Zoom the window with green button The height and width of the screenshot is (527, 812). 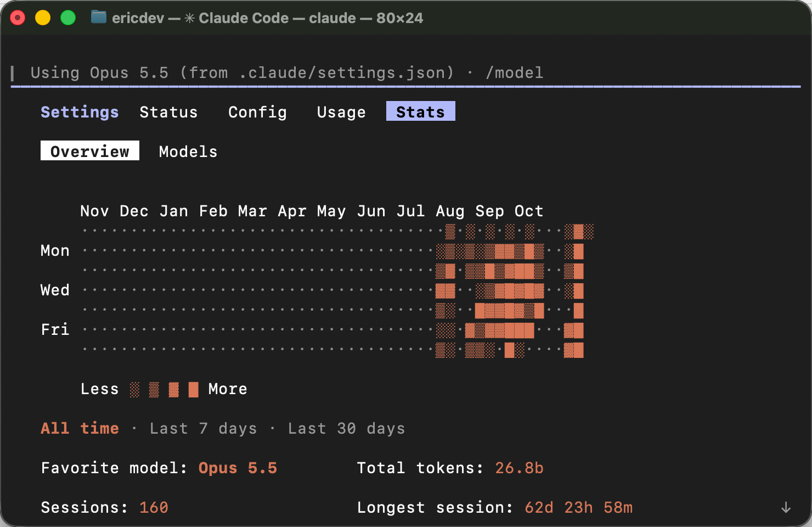[68, 18]
